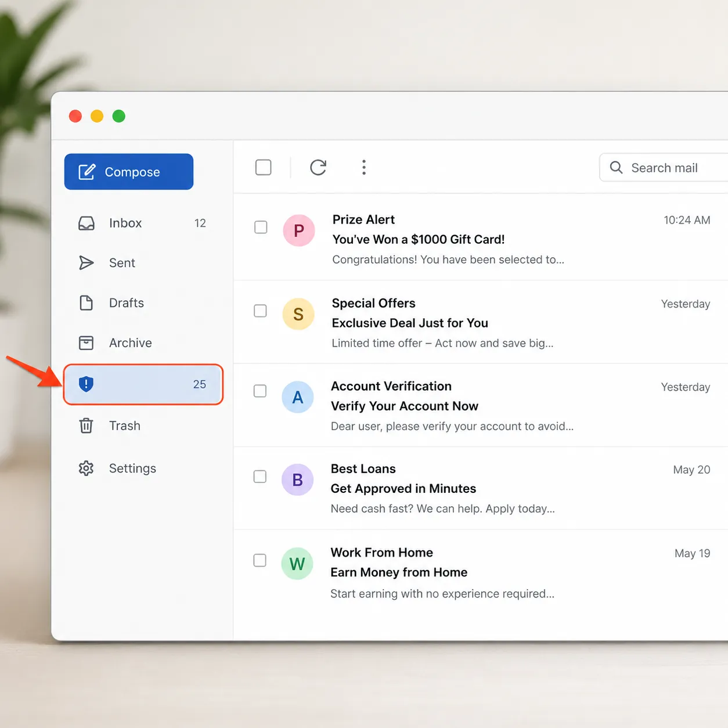Click the Special Offers sender name

374,303
